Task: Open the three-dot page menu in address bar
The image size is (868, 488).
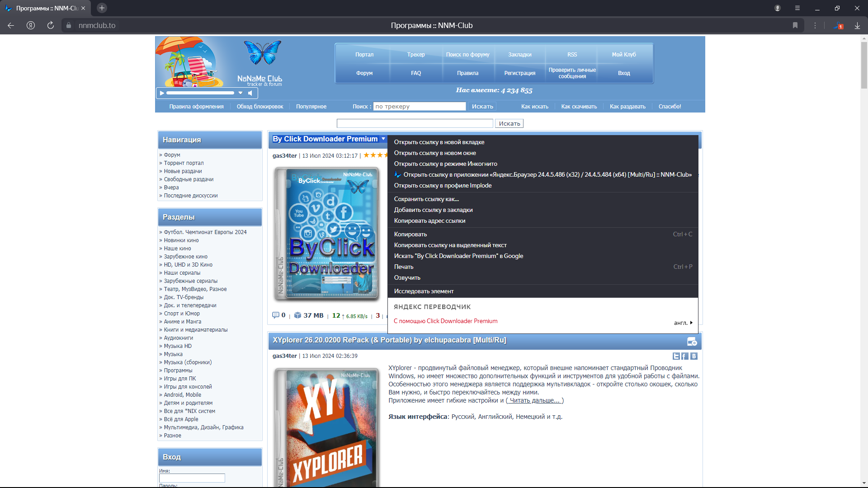Action: tap(815, 25)
